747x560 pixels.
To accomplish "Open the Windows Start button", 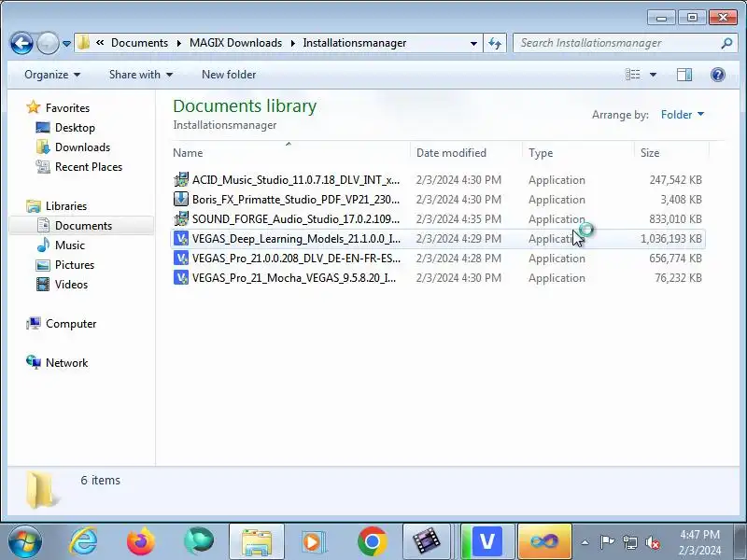I will (24, 541).
